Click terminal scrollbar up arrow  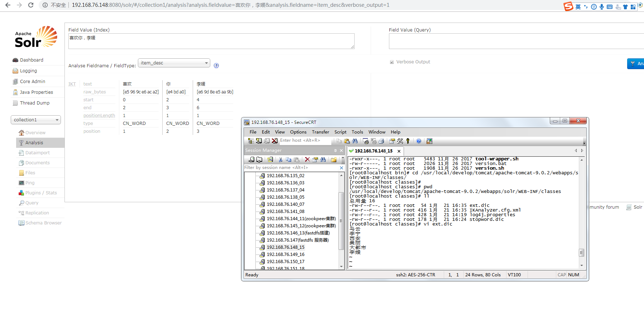[x=582, y=160]
